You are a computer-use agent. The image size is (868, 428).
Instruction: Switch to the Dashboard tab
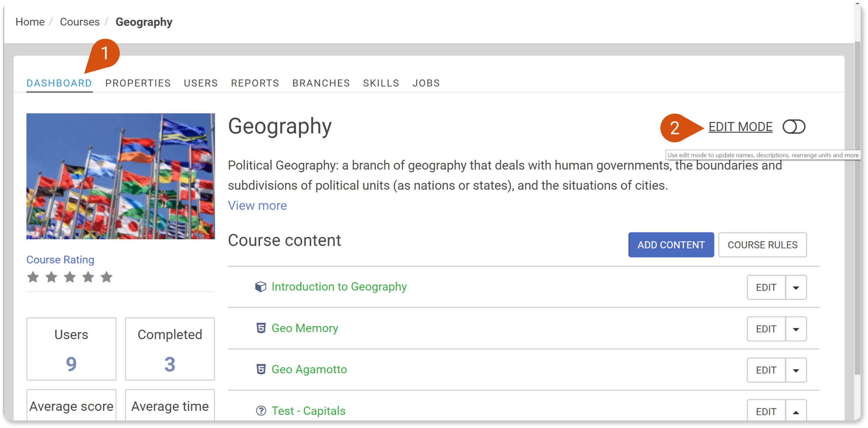(59, 83)
